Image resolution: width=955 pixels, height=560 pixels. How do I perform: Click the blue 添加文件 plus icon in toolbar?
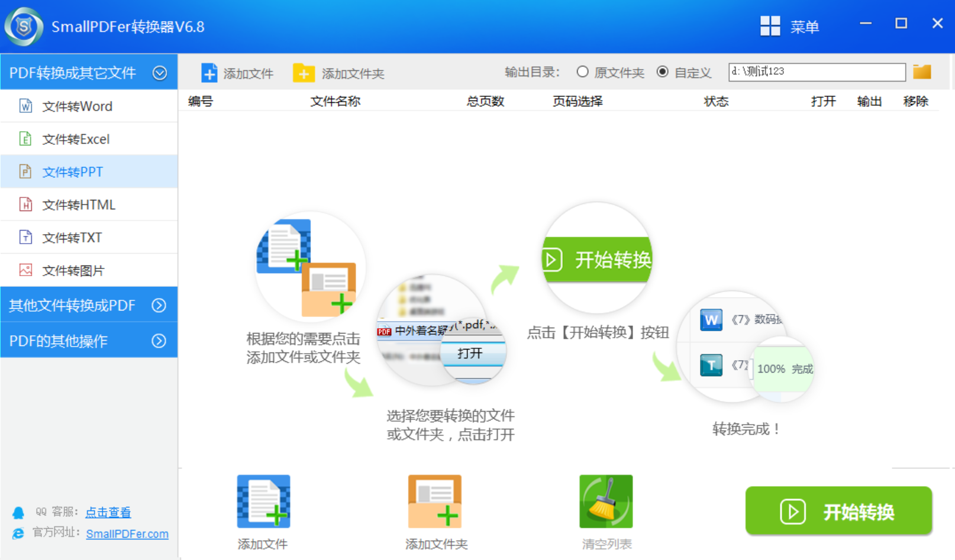click(209, 73)
